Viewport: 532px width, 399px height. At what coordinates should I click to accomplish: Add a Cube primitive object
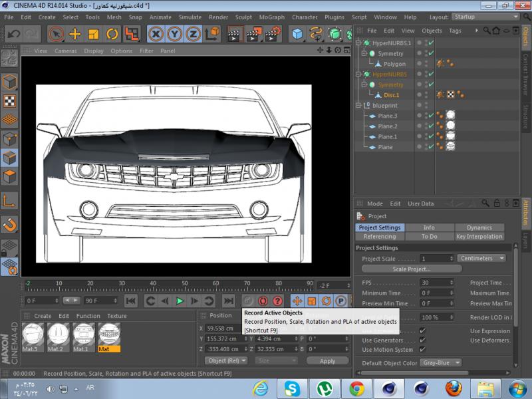coord(297,34)
